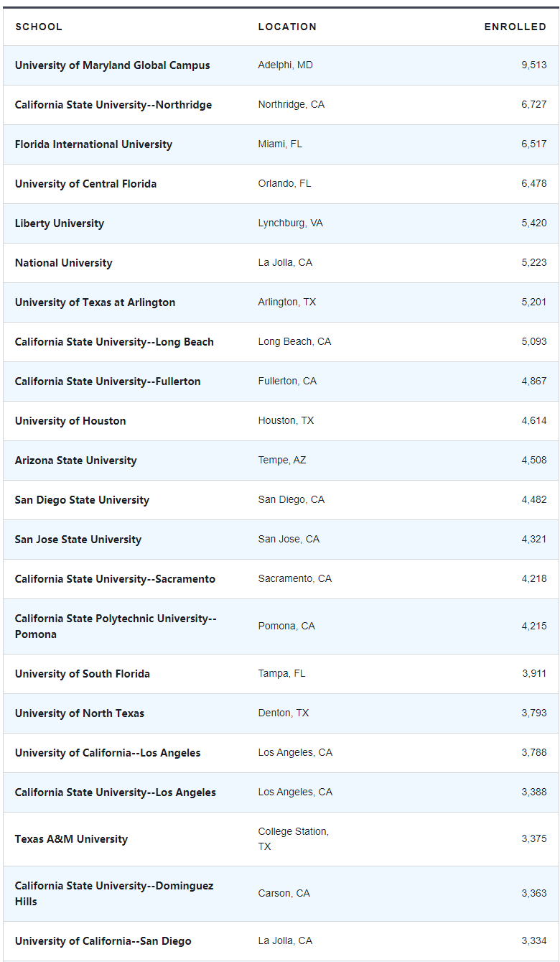Open Texas A&M University link
The width and height of the screenshot is (560, 962).
coord(71,839)
